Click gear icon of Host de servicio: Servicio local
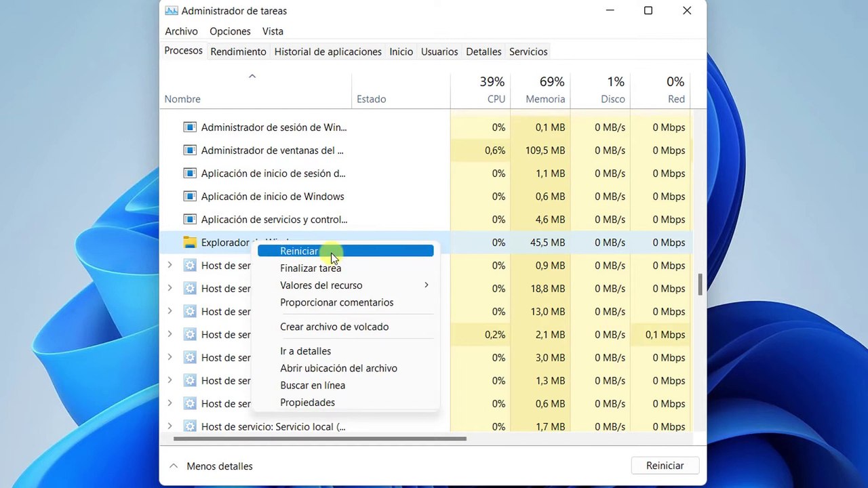868x488 pixels. coord(190,427)
